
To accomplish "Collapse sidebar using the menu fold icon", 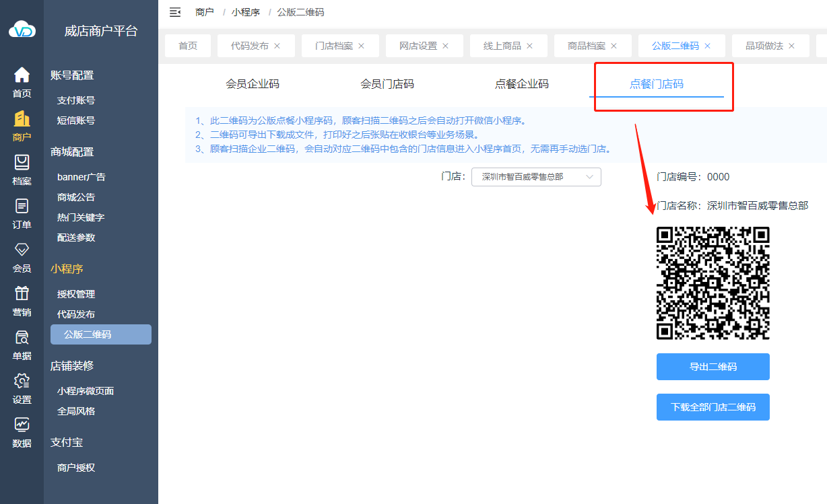I will pyautogui.click(x=175, y=12).
